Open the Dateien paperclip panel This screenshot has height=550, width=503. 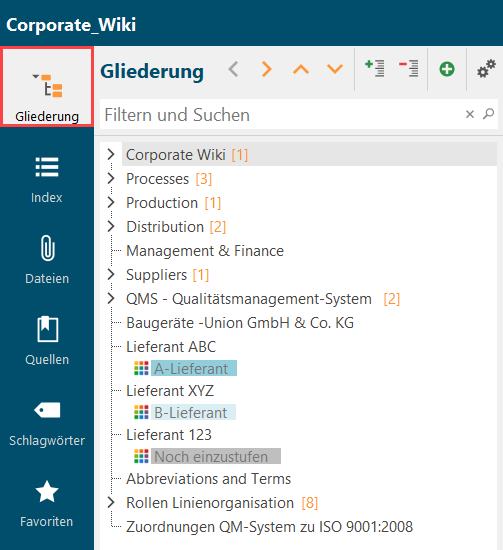[47, 260]
